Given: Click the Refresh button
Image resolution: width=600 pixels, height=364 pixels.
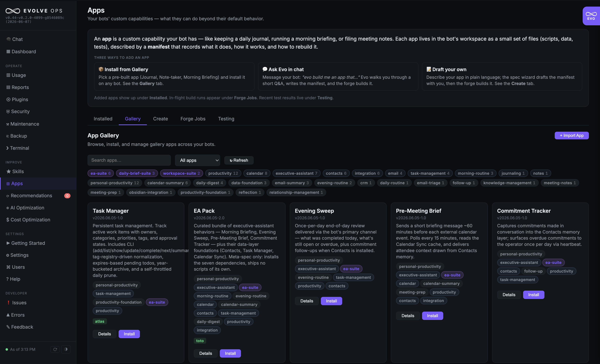Looking at the screenshot, I should [239, 160].
